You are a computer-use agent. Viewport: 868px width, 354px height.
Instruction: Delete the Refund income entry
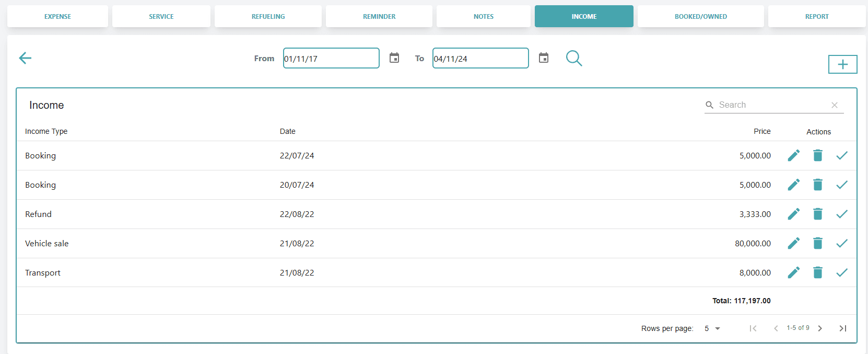coord(818,214)
